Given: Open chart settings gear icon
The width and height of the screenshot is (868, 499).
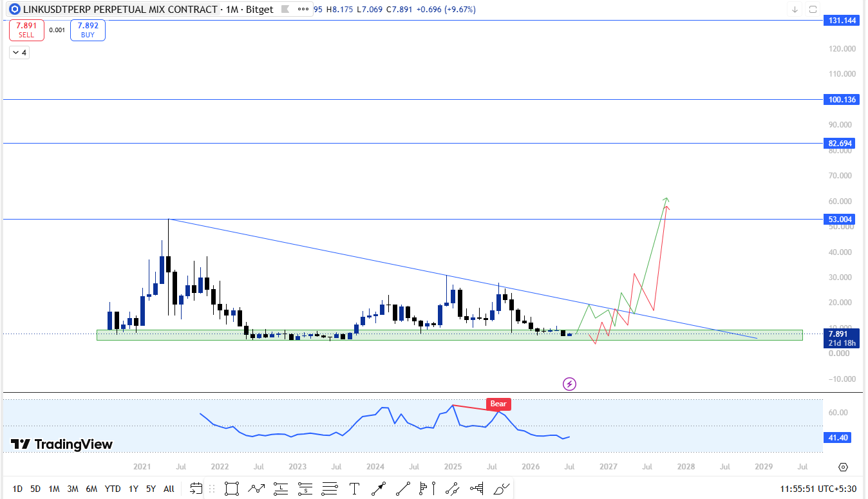Looking at the screenshot, I should [x=843, y=467].
